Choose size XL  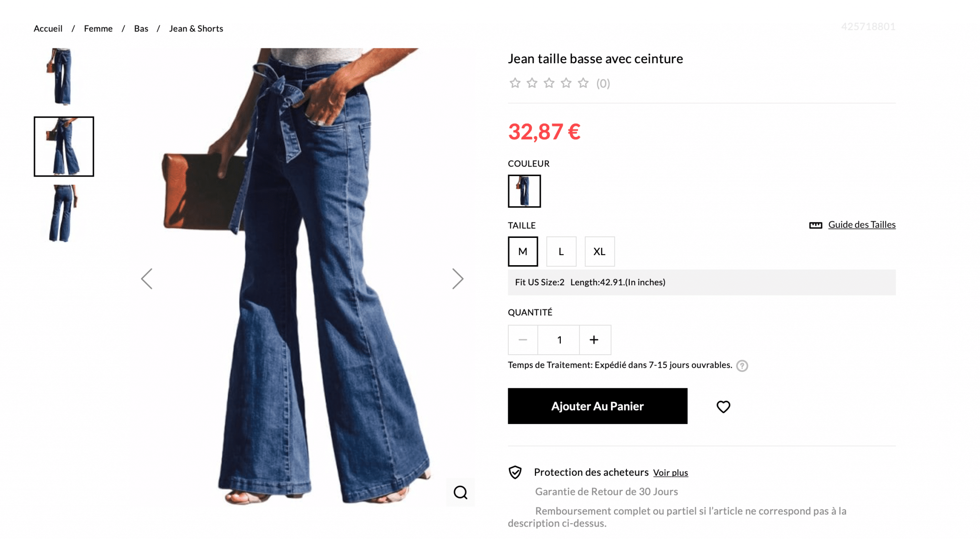(x=599, y=251)
